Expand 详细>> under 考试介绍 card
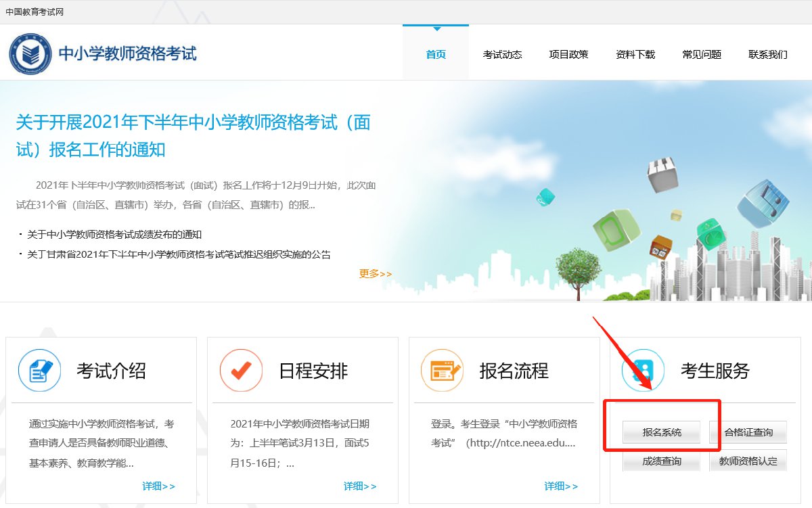This screenshot has width=812, height=508. coord(159,486)
